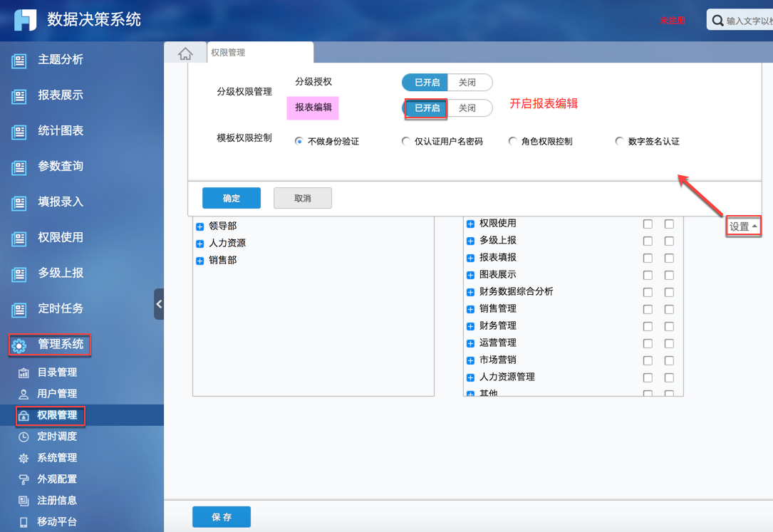The image size is (773, 532).
Task: Click the 目录管理 icon
Action: (x=24, y=373)
